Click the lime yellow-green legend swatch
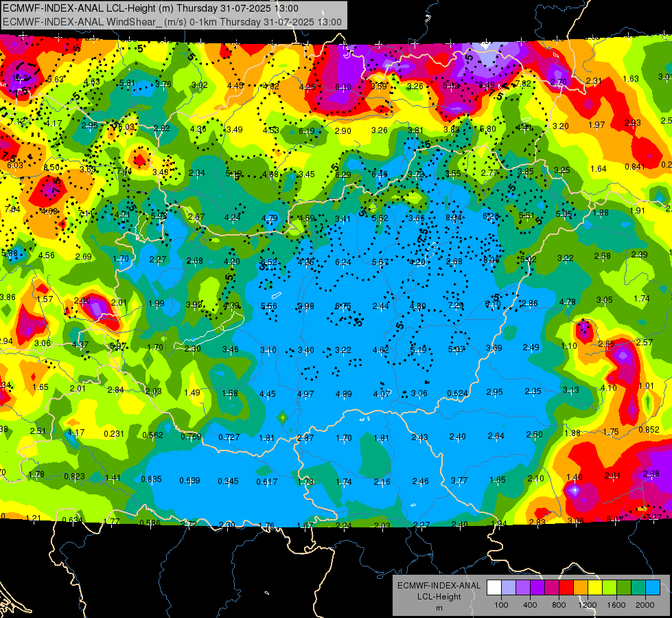The height and width of the screenshot is (618, 672). tap(610, 588)
